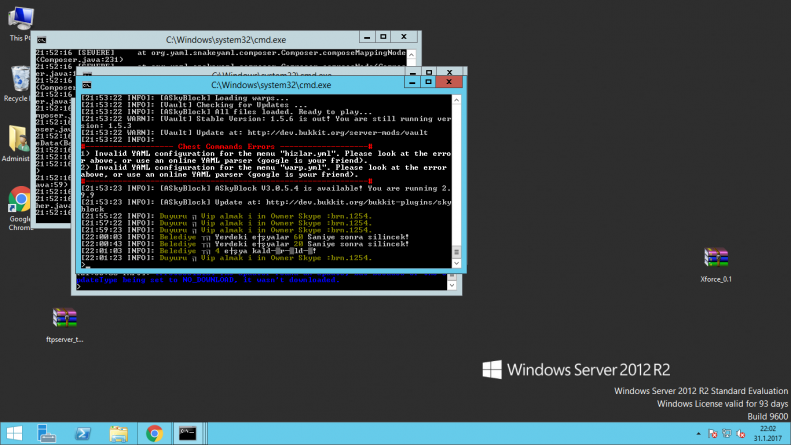
Task: Click the "Chest Commands Errors" red text
Action: point(226,146)
